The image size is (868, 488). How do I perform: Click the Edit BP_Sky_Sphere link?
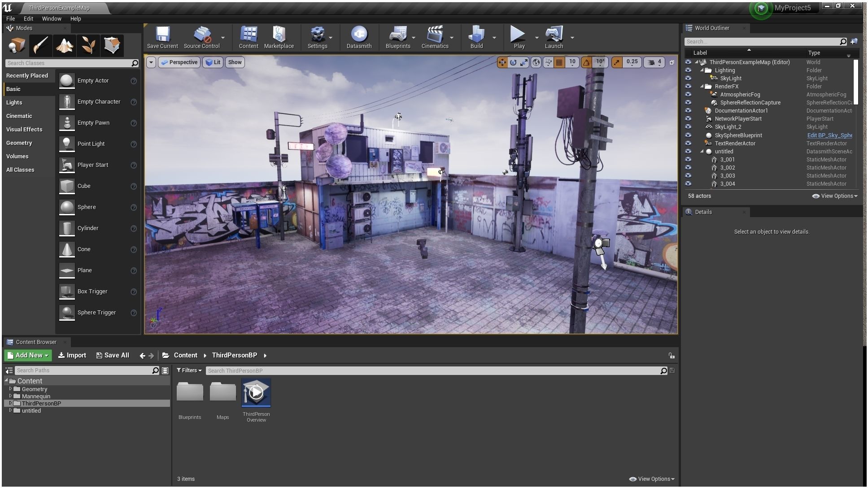(829, 135)
